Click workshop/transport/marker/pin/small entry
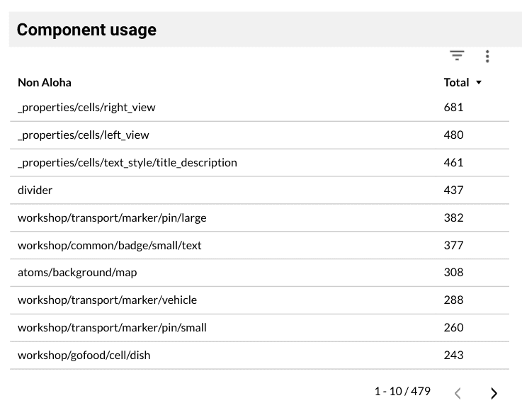Screen dimensions: 522x420 pyautogui.click(x=112, y=327)
